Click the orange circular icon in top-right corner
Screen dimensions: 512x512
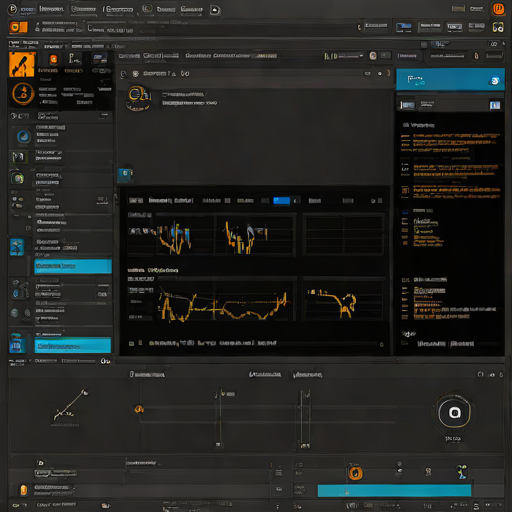coord(499,9)
